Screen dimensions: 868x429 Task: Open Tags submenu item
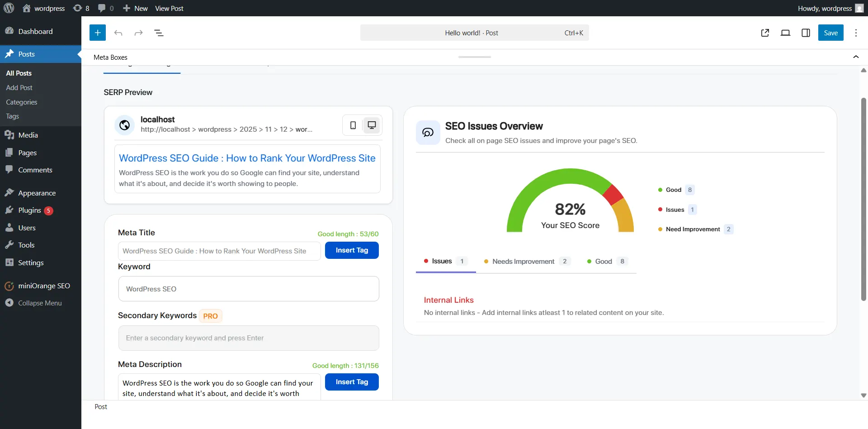point(12,116)
